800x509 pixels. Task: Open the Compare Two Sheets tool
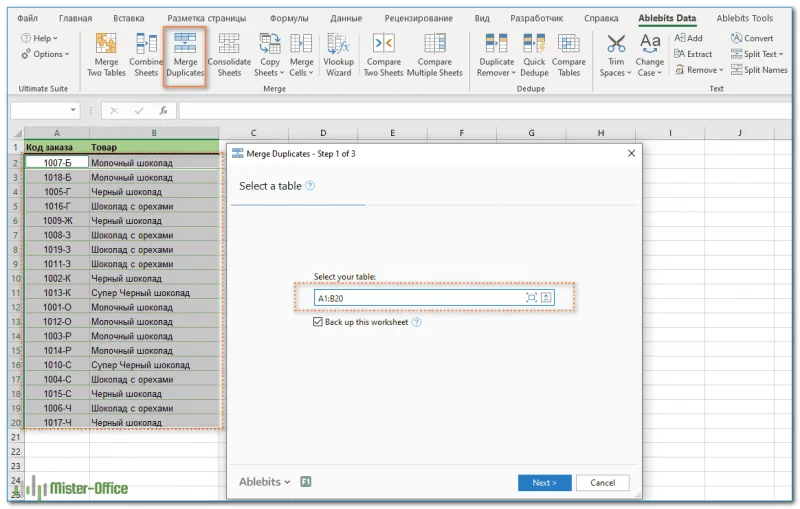(383, 55)
